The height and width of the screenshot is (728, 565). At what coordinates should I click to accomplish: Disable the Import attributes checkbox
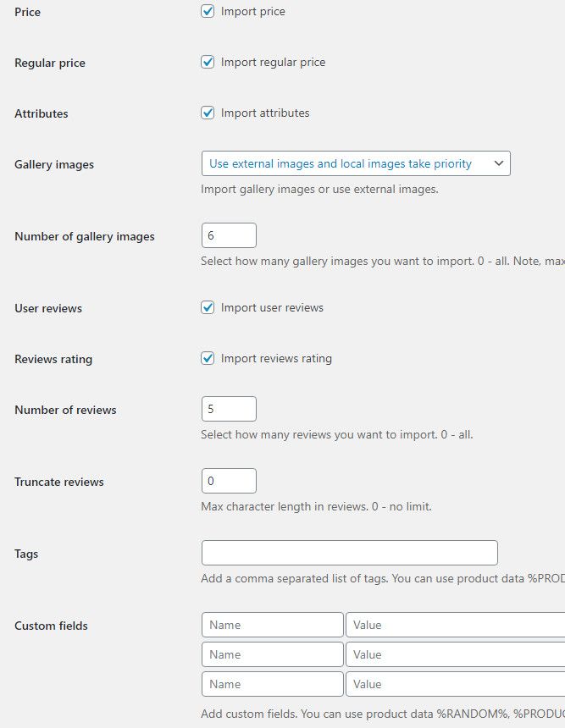pyautogui.click(x=208, y=113)
